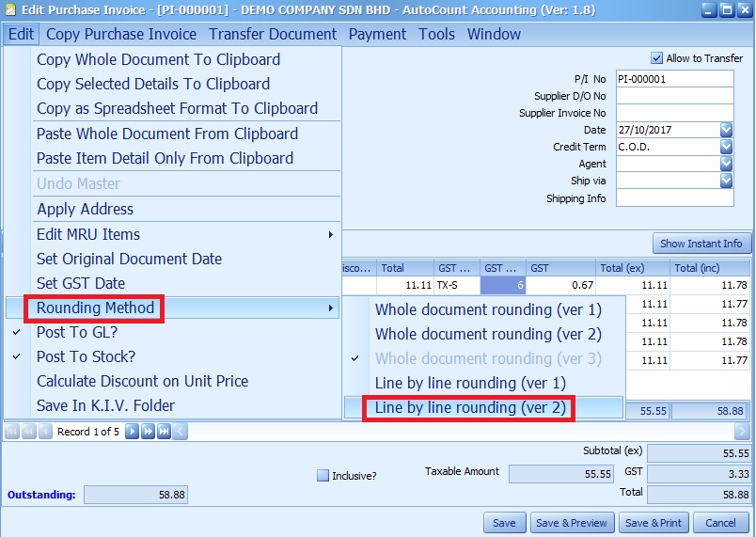Screen dimensions: 756x537
Task: Open the Edit MRU Items submenu
Action: (x=88, y=234)
